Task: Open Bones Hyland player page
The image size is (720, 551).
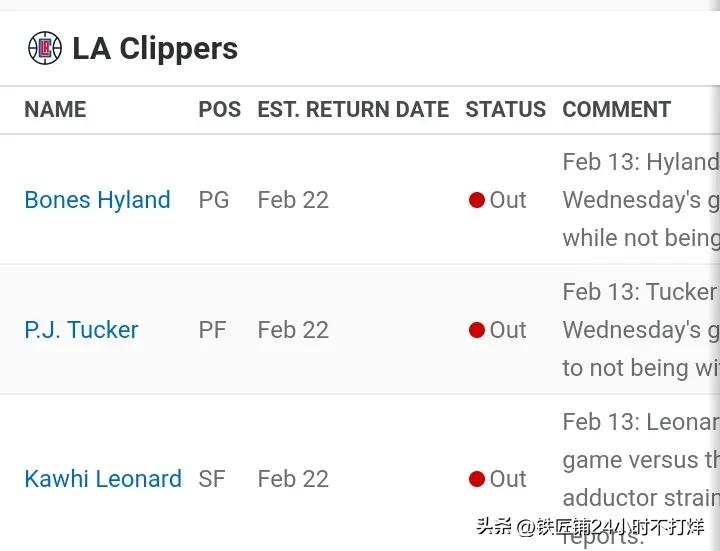Action: pos(97,200)
